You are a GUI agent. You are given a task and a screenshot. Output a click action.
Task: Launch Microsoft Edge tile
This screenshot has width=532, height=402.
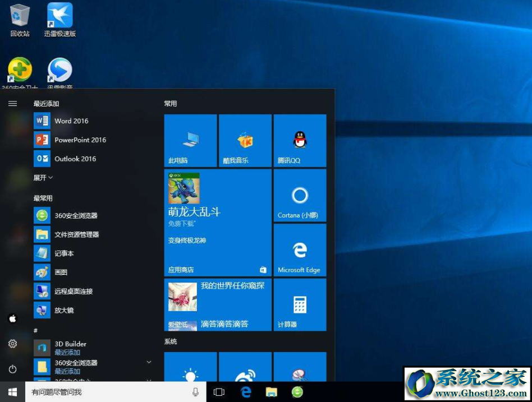click(300, 250)
